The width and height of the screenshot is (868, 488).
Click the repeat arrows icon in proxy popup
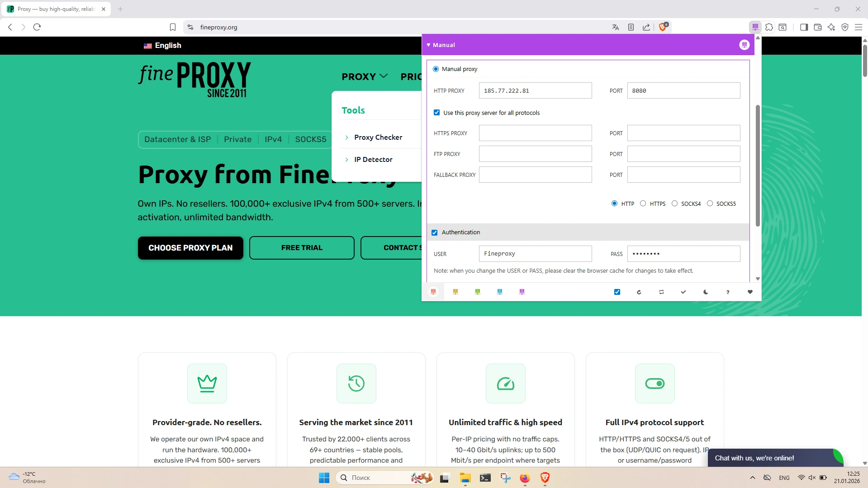(661, 292)
